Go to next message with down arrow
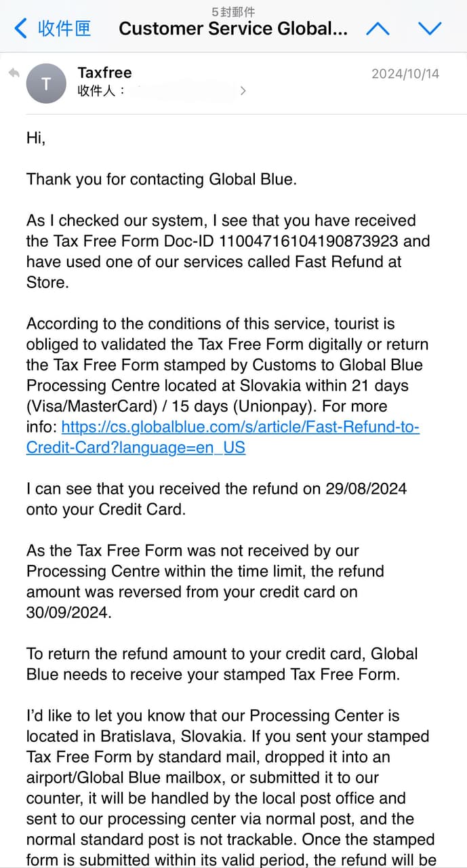Screen dimensions: 467x868 430,28
